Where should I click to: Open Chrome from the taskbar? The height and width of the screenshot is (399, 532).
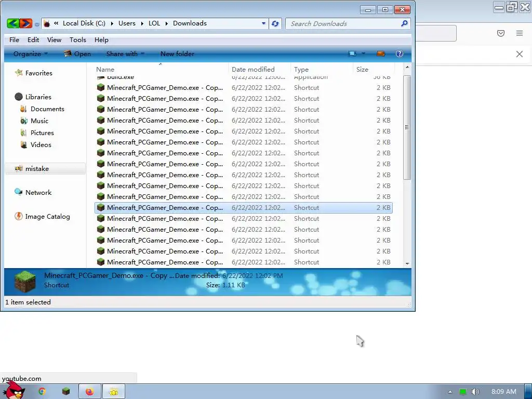click(42, 392)
